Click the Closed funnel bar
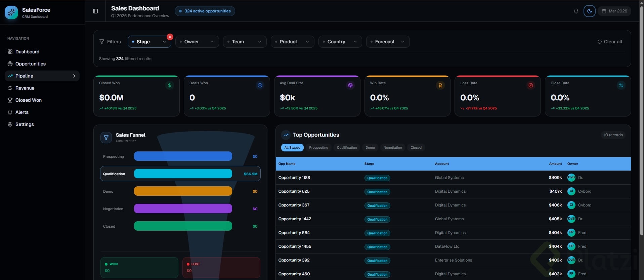This screenshot has height=280, width=644. tap(183, 226)
